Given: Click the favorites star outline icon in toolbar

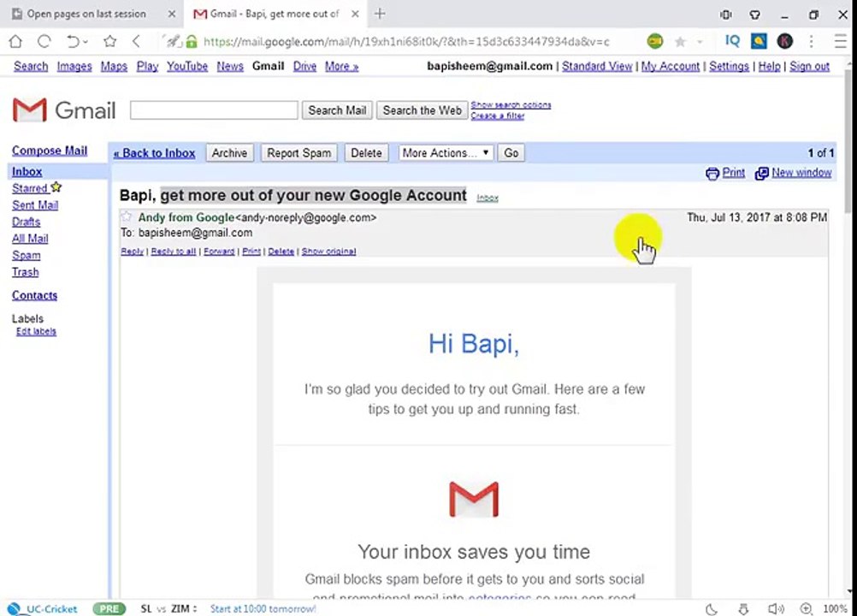Looking at the screenshot, I should pyautogui.click(x=109, y=42).
